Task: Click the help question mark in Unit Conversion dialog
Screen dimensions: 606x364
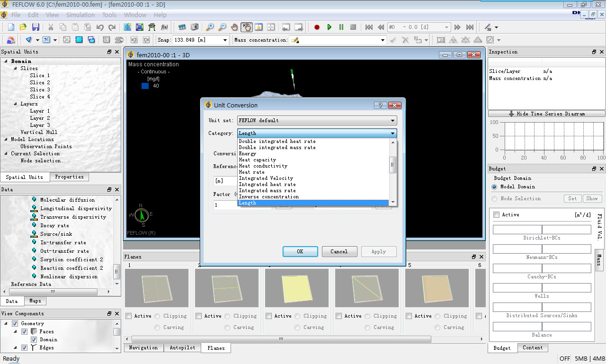Action: click(380, 105)
